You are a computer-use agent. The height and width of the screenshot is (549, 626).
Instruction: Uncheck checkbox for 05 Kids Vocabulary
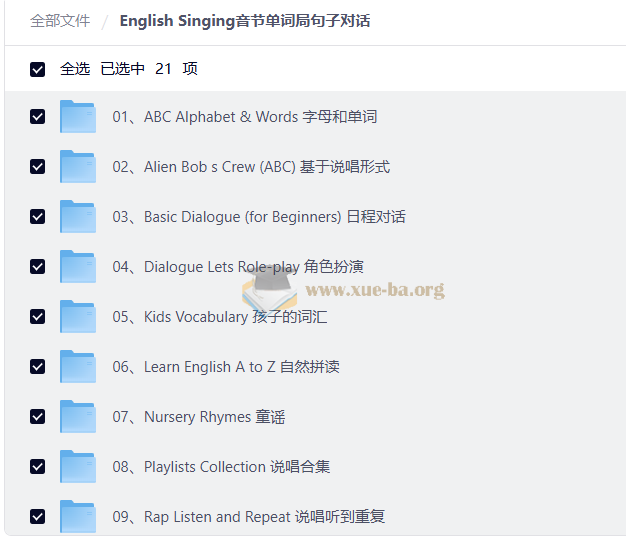click(x=38, y=317)
